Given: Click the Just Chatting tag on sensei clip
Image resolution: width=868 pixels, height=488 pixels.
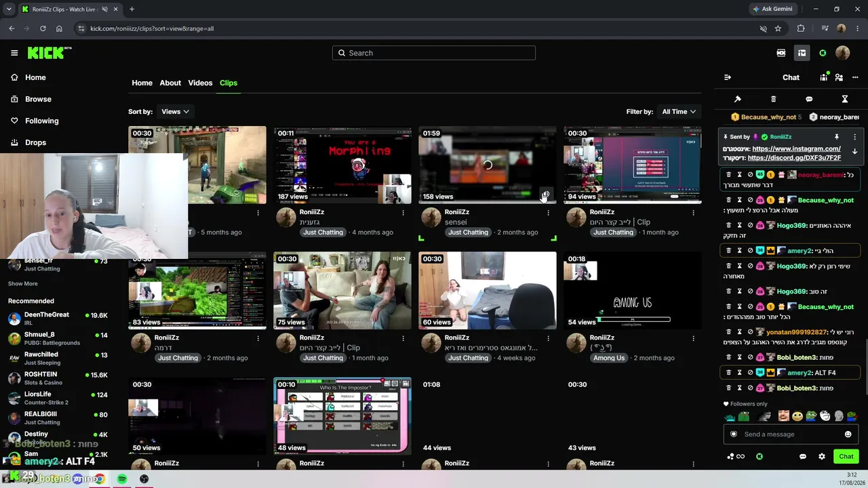Looking at the screenshot, I should pyautogui.click(x=468, y=232).
